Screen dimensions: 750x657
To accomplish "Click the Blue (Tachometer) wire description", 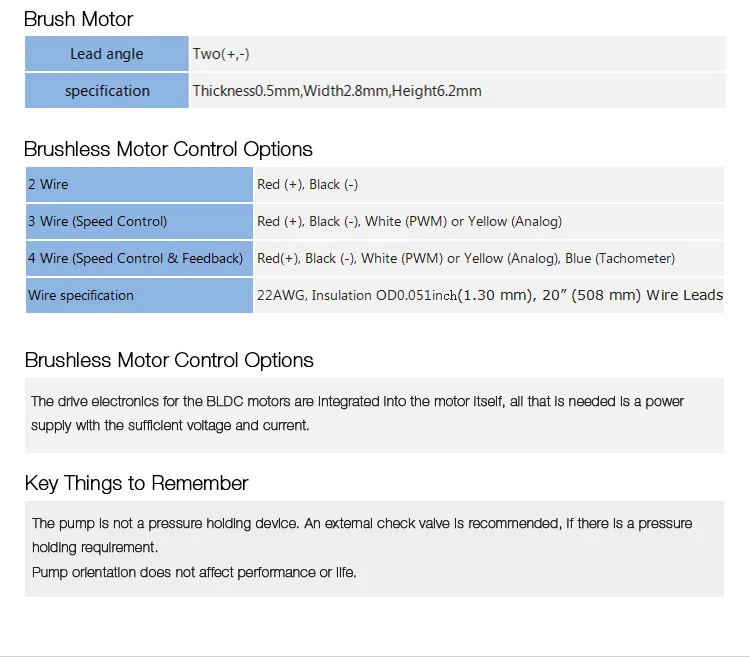I will pos(620,258).
